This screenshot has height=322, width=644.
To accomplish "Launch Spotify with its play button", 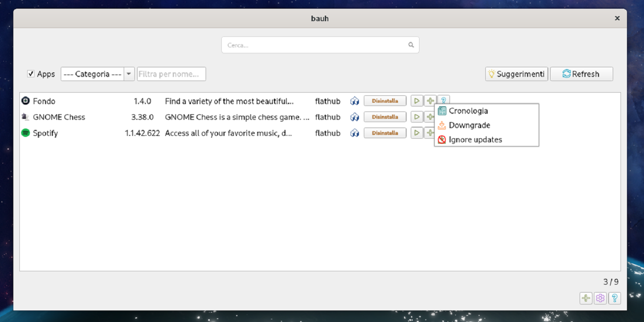I will pyautogui.click(x=417, y=133).
